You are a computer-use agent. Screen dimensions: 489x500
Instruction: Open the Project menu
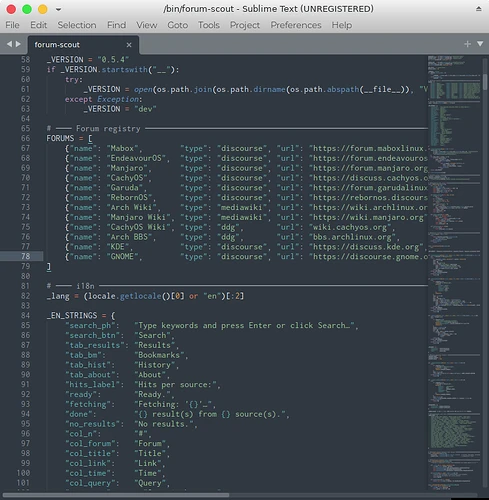245,25
